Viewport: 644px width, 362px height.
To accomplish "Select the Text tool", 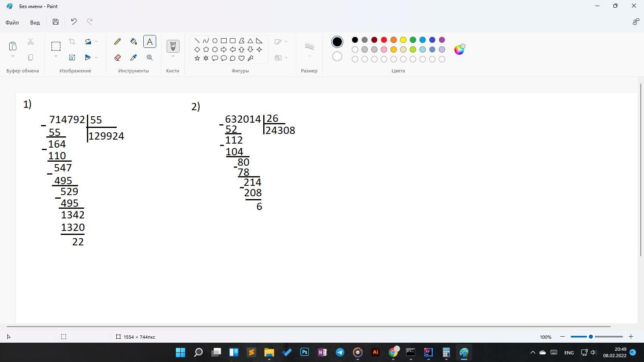I will tap(150, 41).
